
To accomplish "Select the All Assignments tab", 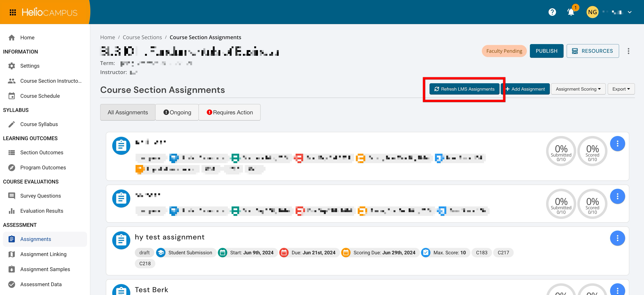I will pos(128,112).
